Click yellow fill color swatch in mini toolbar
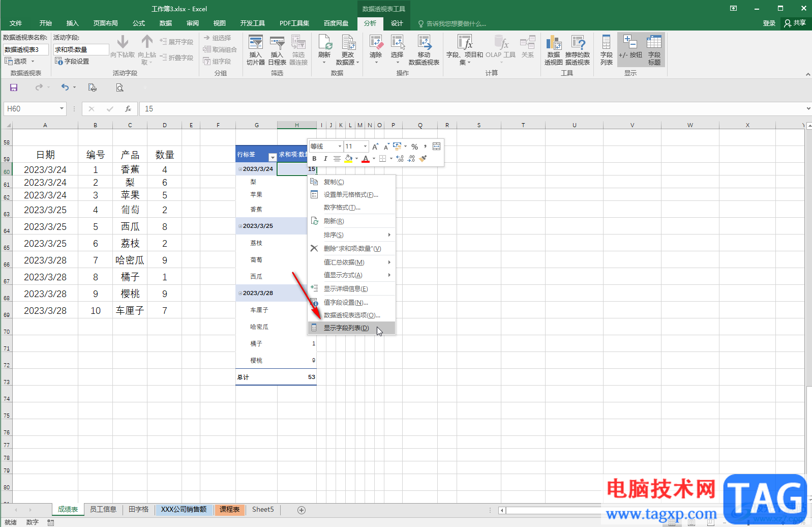 pos(348,159)
